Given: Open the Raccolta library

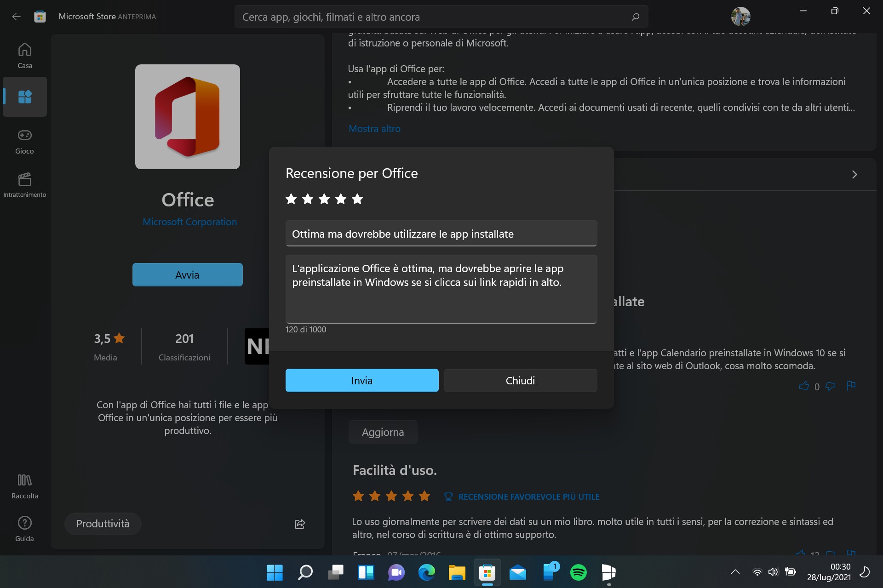Looking at the screenshot, I should tap(25, 486).
